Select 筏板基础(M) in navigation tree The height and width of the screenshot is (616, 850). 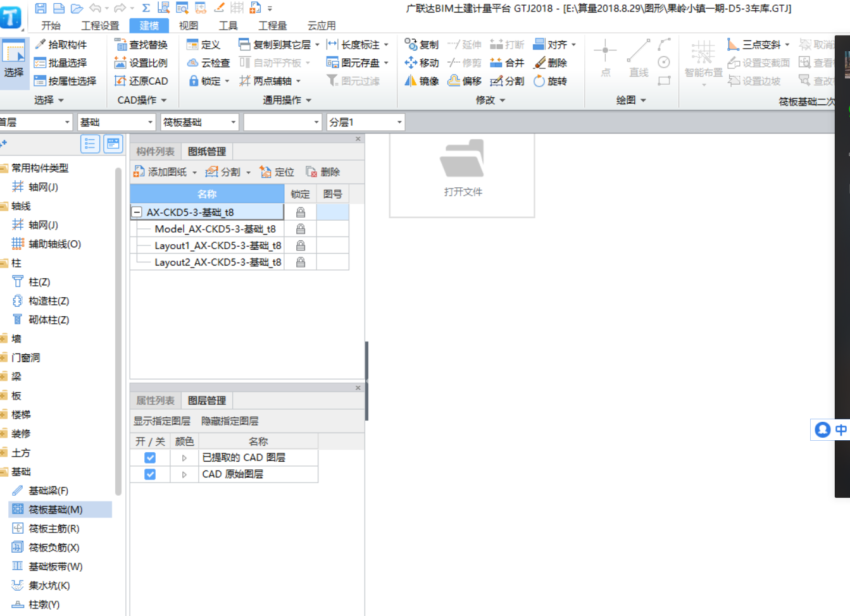61,509
